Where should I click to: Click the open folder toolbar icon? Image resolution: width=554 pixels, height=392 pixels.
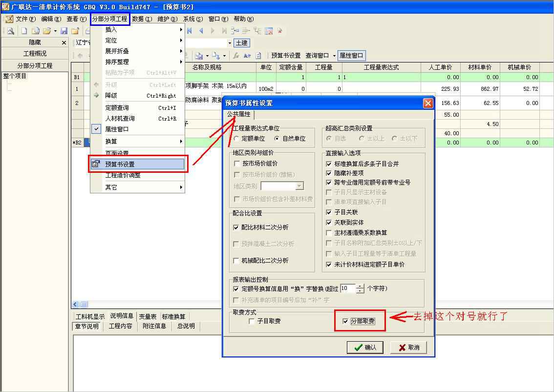tap(46, 31)
